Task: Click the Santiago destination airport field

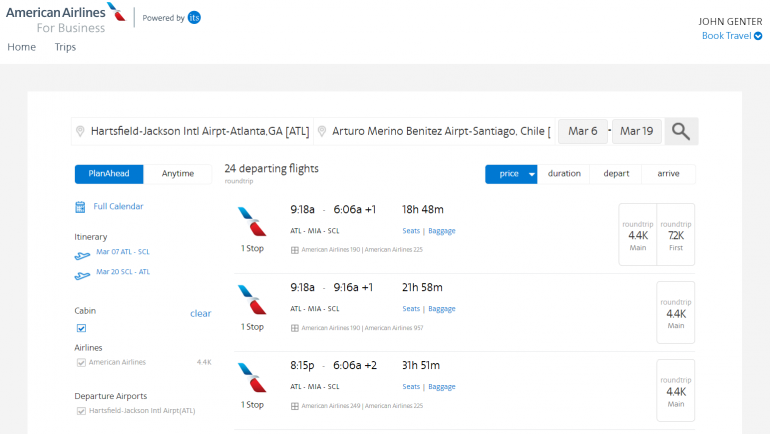Action: 438,131
